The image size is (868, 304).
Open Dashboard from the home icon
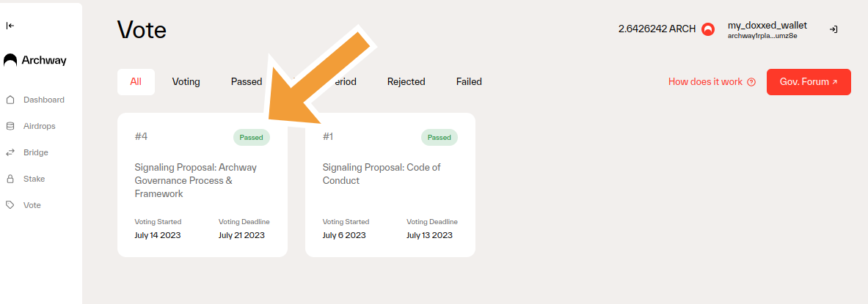click(10, 100)
